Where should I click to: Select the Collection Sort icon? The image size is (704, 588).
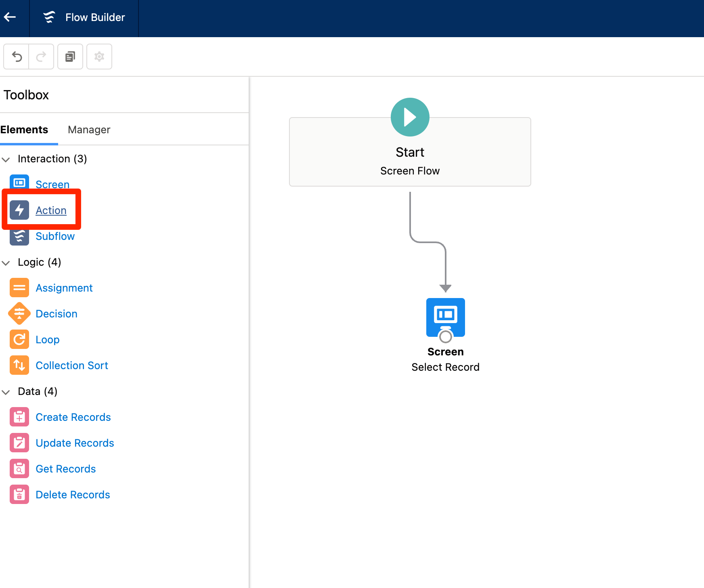pyautogui.click(x=19, y=365)
